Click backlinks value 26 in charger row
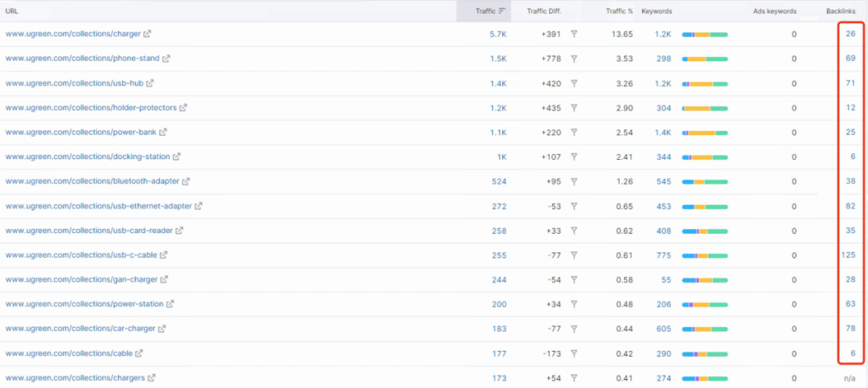868x388 pixels. pyautogui.click(x=851, y=34)
